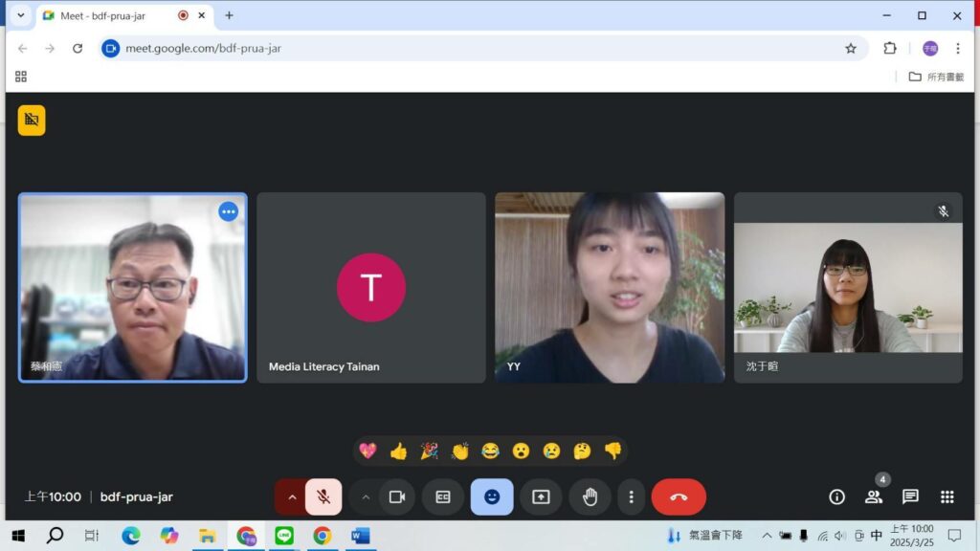Click the red leave call button
Viewport: 980px width, 551px height.
[678, 497]
